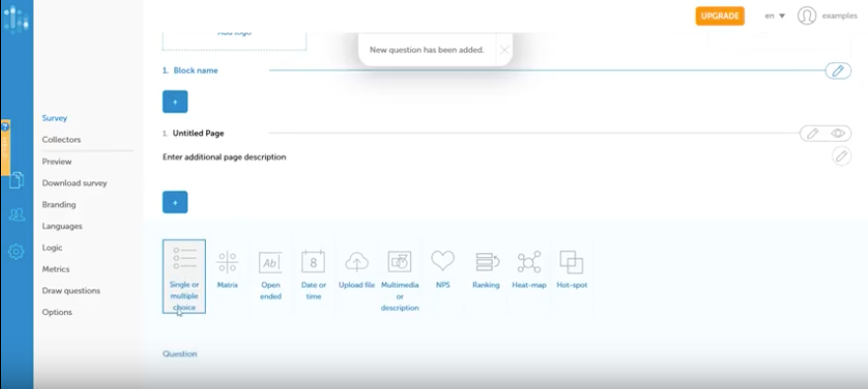The width and height of the screenshot is (868, 389).
Task: Open the Survey menu item
Action: (x=54, y=118)
